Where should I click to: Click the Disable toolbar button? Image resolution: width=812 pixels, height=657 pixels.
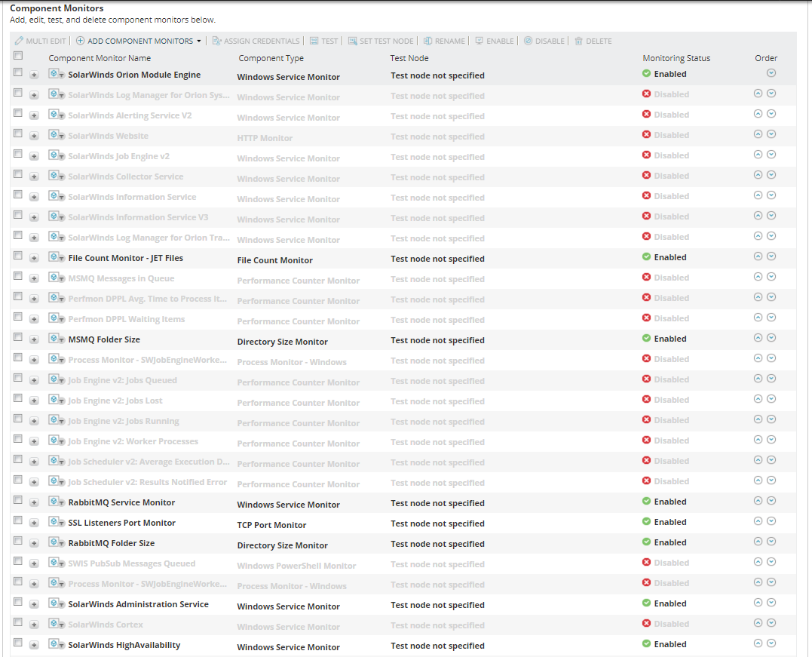544,41
